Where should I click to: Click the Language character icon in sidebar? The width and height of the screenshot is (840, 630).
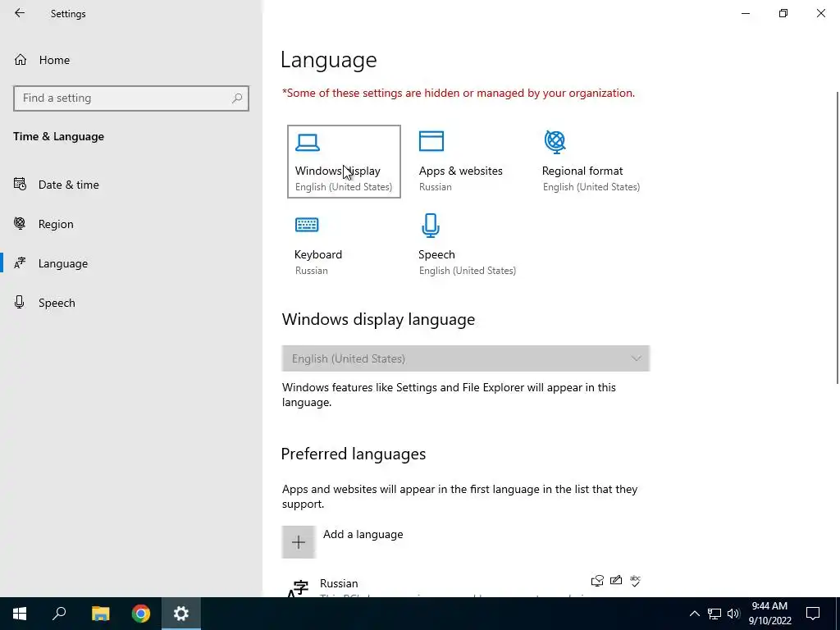click(x=20, y=263)
